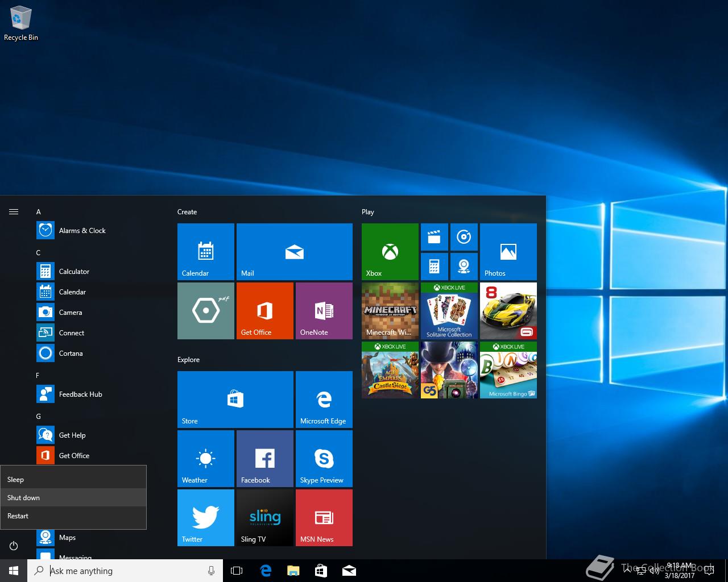Open the Calendar live tile
This screenshot has width=728, height=582.
click(206, 252)
